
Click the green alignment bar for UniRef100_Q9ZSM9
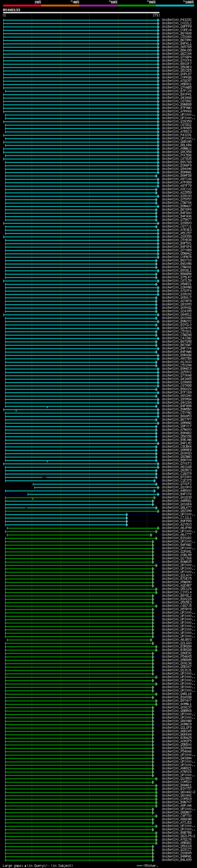coord(82,511)
